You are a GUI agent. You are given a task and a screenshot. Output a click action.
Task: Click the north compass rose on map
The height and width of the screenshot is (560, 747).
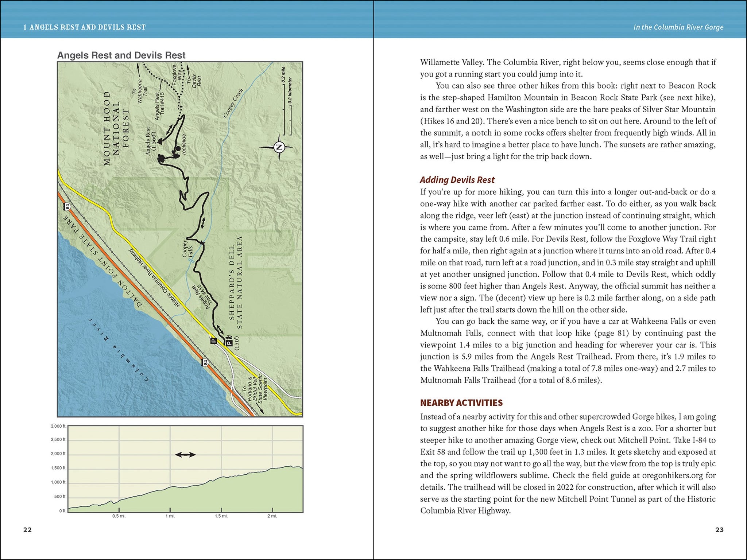tap(279, 147)
